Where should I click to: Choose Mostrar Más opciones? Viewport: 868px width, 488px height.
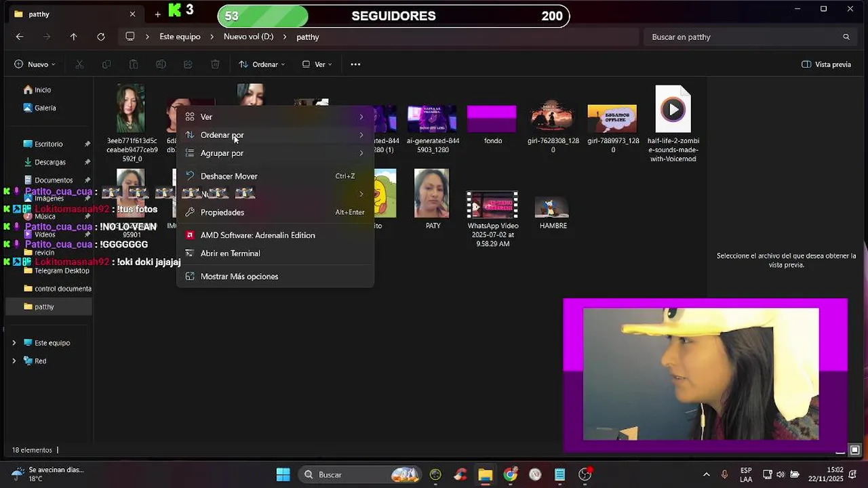tap(275, 277)
